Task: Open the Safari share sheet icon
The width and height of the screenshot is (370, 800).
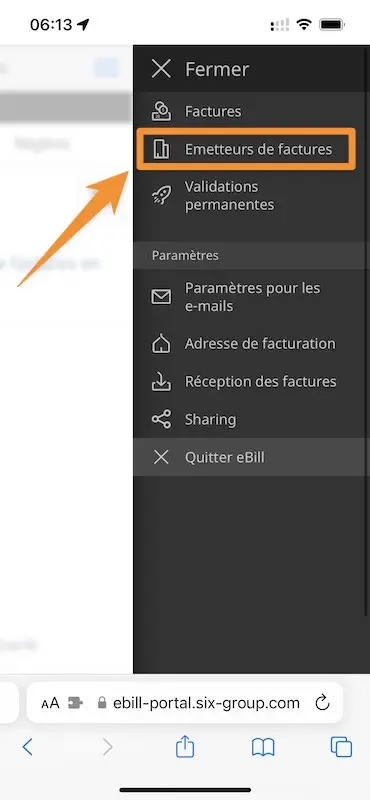Action: 185,748
